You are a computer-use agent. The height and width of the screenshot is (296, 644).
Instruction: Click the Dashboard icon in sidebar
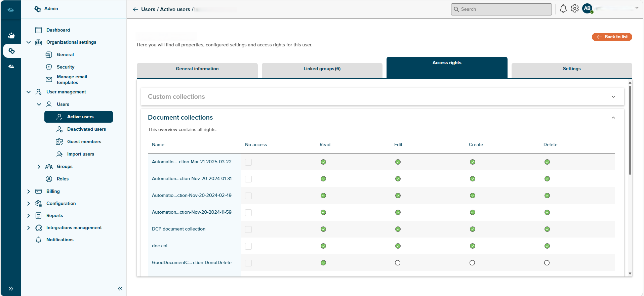click(39, 30)
